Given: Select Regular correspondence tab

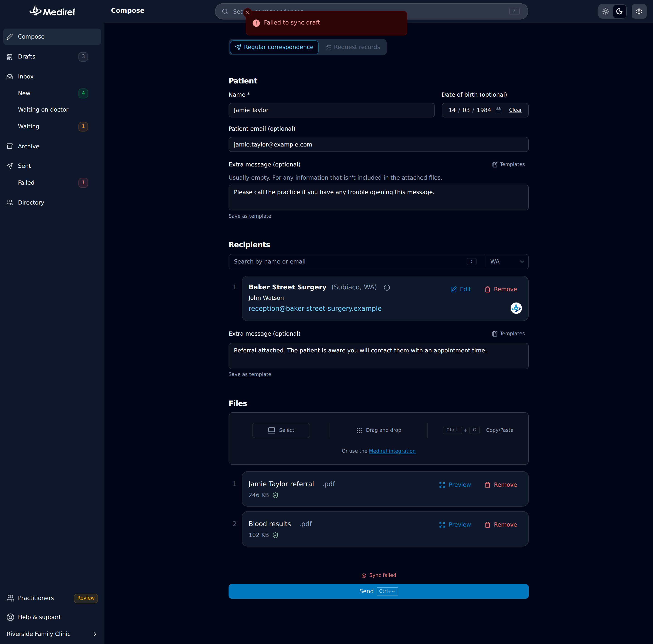Looking at the screenshot, I should click(274, 47).
